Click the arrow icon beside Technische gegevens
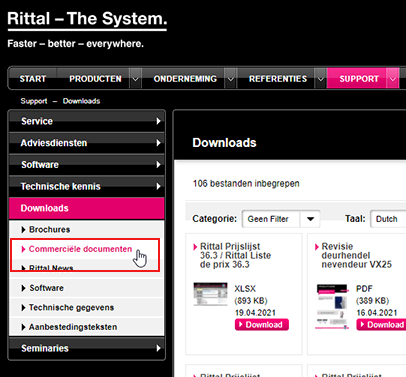The height and width of the screenshot is (377, 406). pyautogui.click(x=23, y=308)
